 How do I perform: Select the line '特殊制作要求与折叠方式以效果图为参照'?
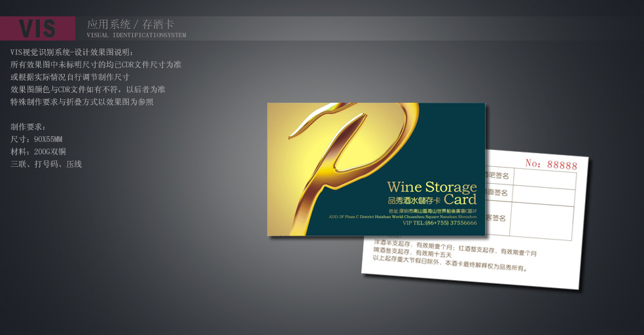pyautogui.click(x=82, y=102)
